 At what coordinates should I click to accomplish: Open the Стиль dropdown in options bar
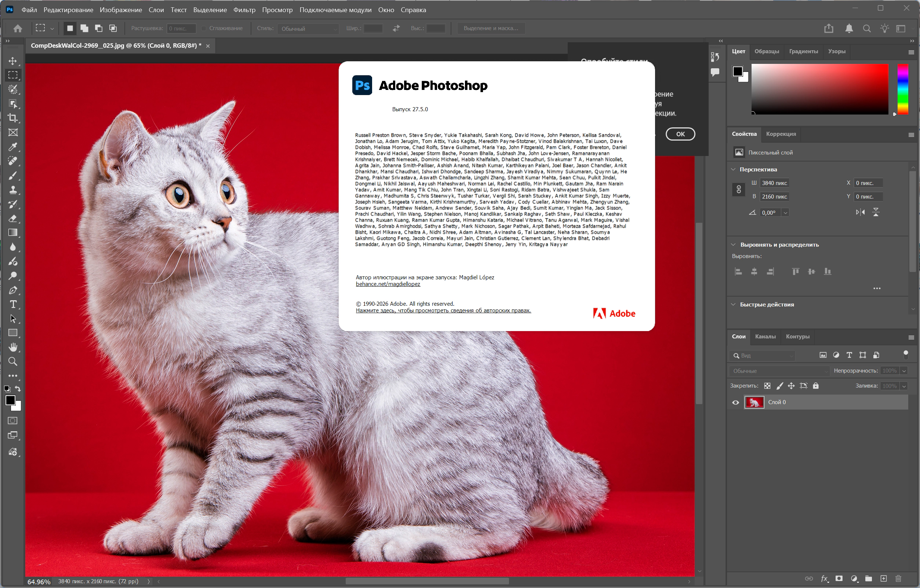pos(308,29)
